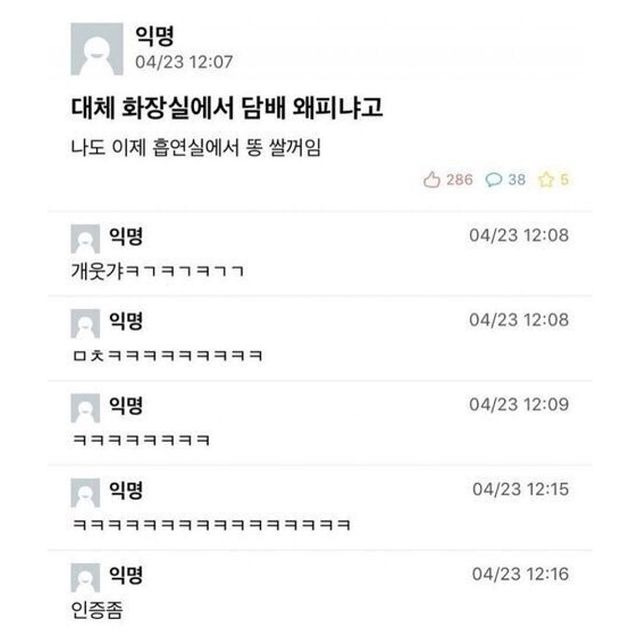Click the 인증좀 comment text
The height and width of the screenshot is (640, 640).
(x=97, y=610)
